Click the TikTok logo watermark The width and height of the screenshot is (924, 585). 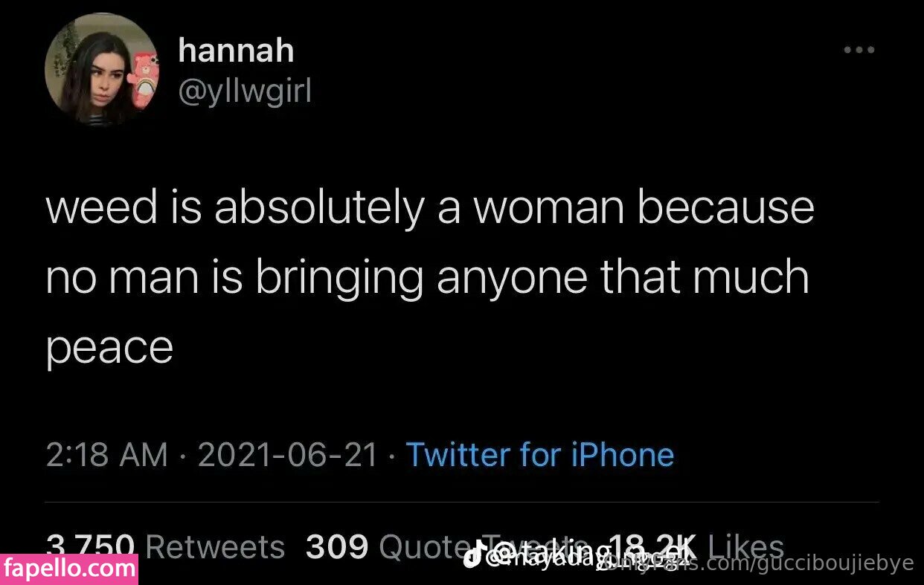click(472, 557)
